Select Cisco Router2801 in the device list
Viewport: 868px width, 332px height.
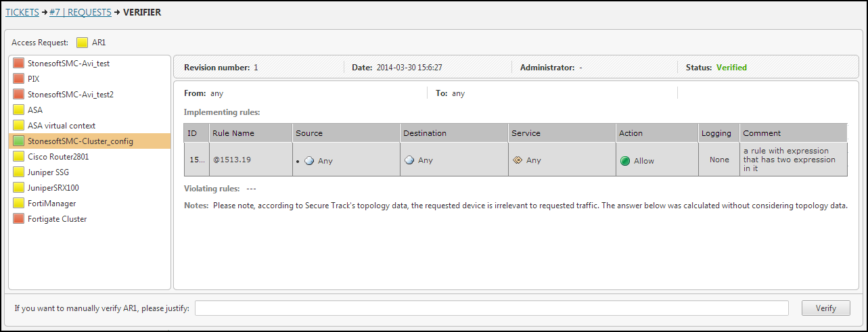tap(58, 157)
